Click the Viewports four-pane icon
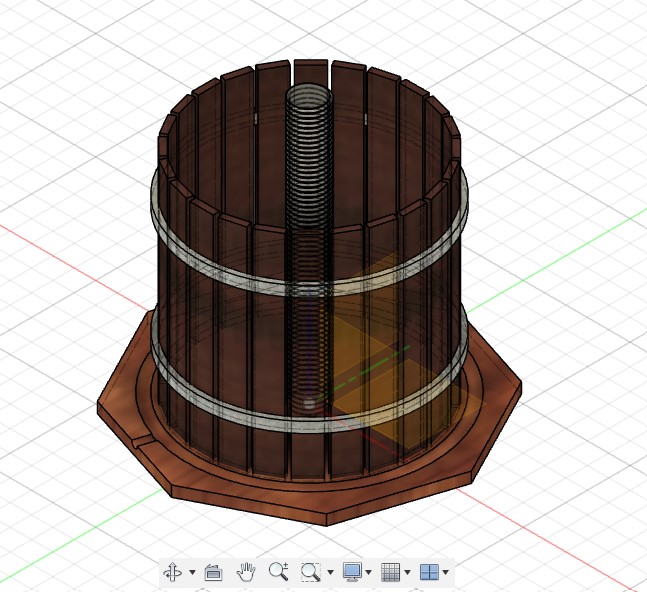Image resolution: width=647 pixels, height=592 pixels. pos(429,572)
